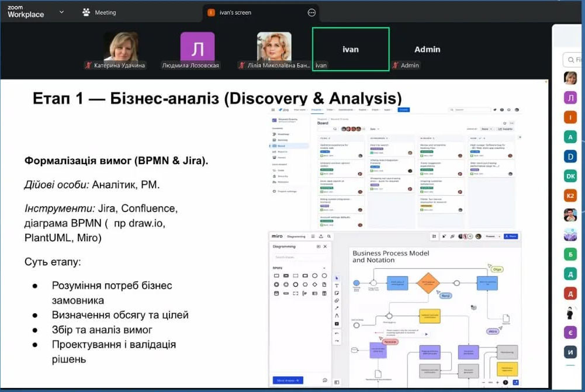
Task: Expand the Zoom Workplace dropdown chevron
Action: (x=61, y=12)
